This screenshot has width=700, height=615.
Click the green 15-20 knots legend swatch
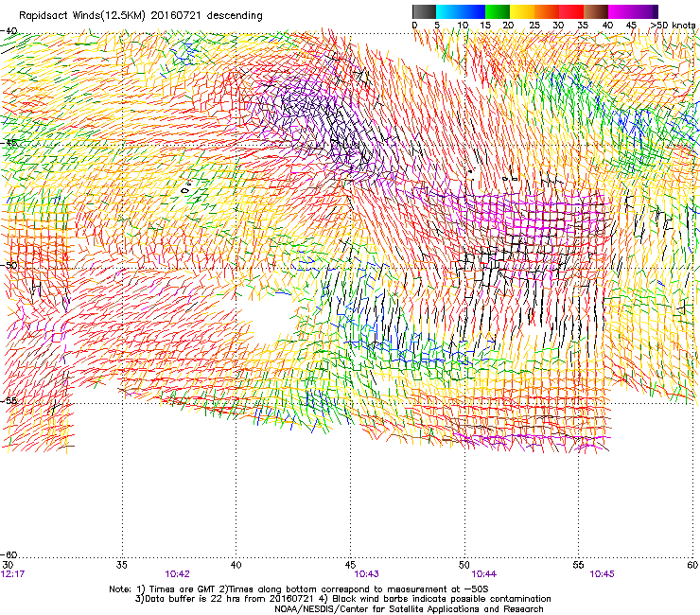tap(498, 11)
